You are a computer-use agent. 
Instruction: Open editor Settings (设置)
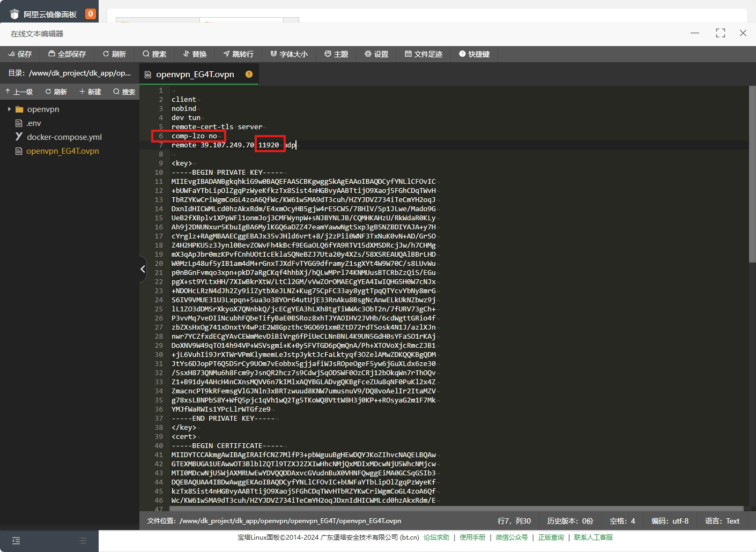(x=376, y=54)
